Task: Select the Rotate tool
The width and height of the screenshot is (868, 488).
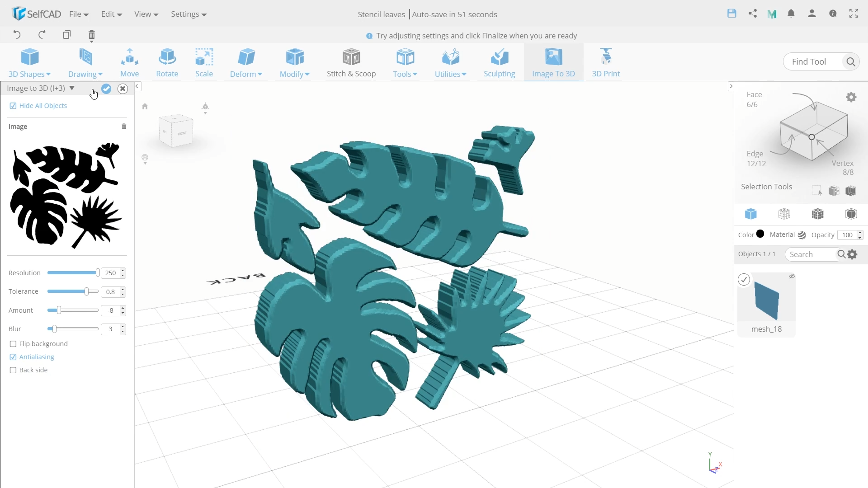Action: pyautogui.click(x=167, y=62)
